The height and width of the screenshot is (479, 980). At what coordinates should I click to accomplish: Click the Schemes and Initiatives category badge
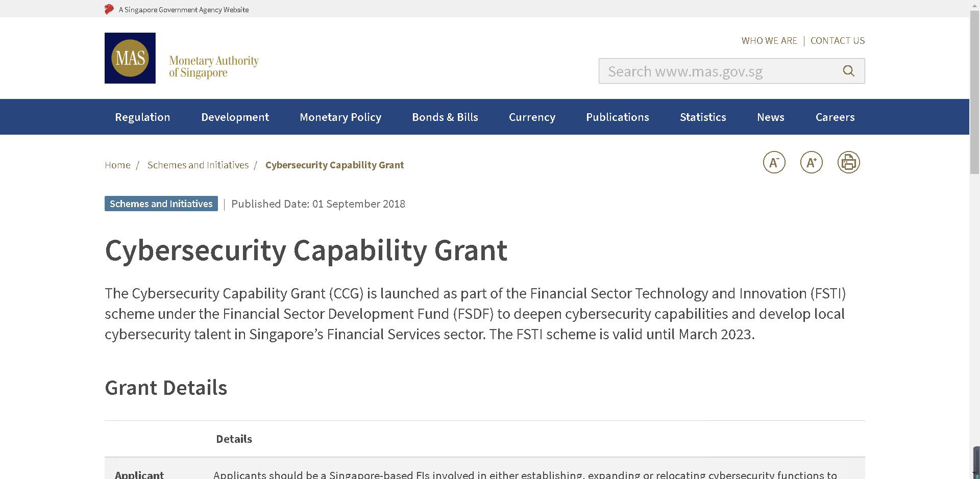coord(161,204)
